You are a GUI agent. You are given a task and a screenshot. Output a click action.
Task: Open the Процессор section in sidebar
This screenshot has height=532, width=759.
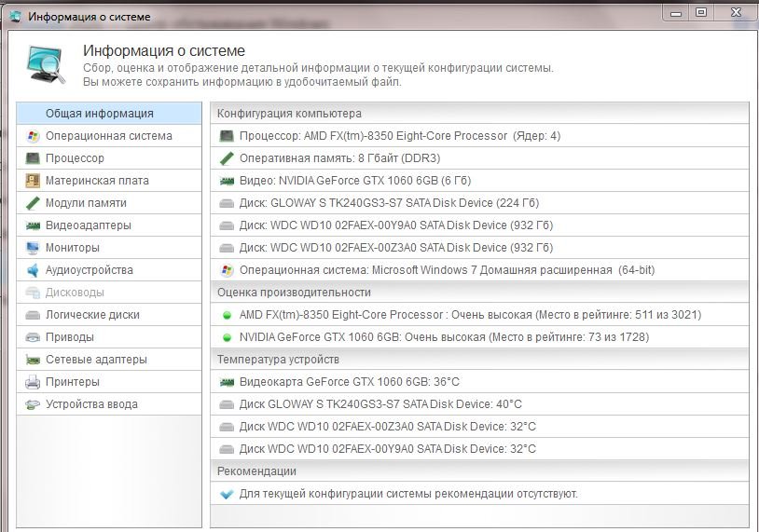coord(109,158)
